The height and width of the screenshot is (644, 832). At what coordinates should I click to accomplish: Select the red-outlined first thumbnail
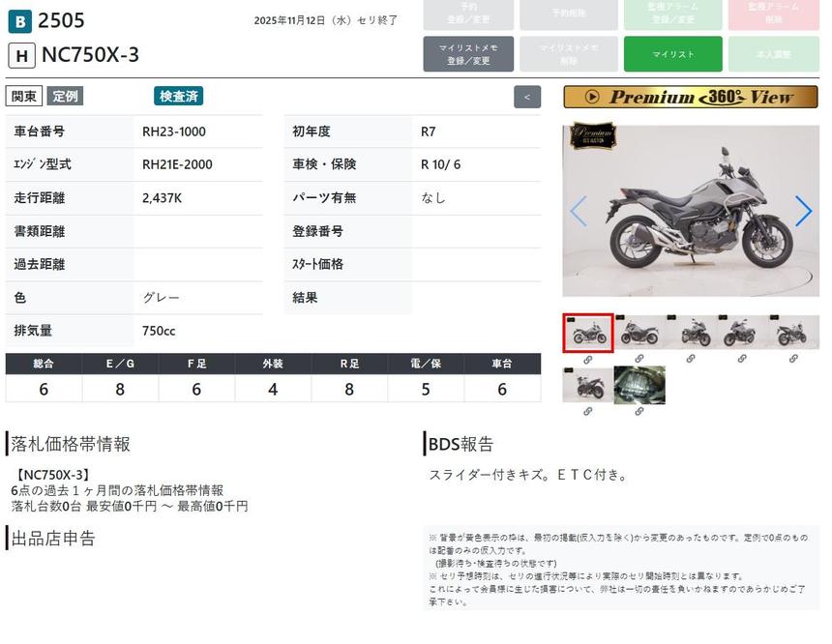[x=587, y=333]
